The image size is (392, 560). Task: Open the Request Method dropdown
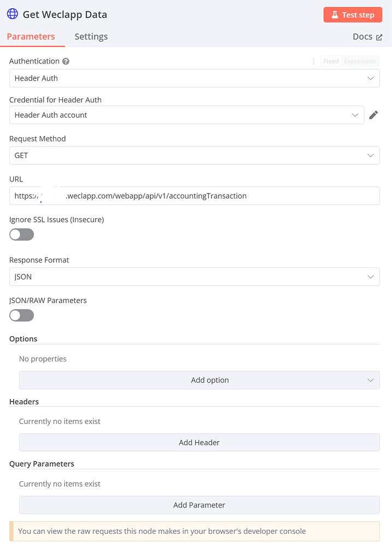click(x=194, y=155)
